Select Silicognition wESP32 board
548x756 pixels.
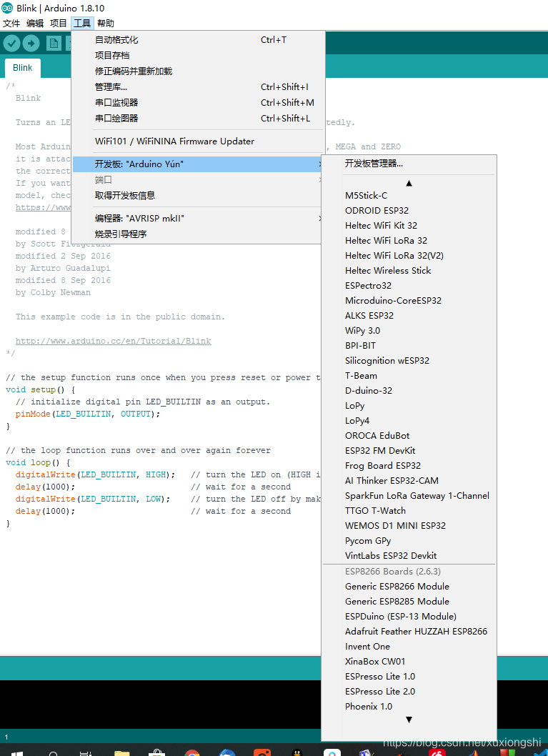pyautogui.click(x=409, y=361)
